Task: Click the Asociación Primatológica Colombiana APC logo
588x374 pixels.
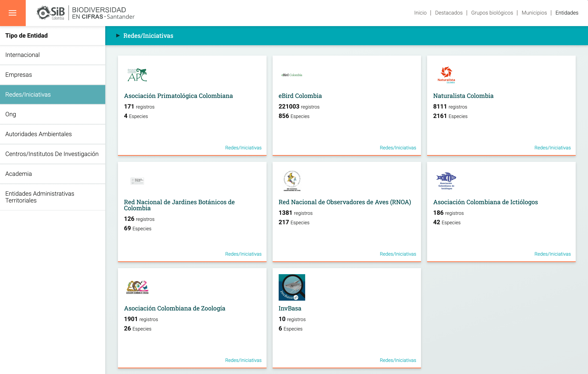Action: point(137,75)
